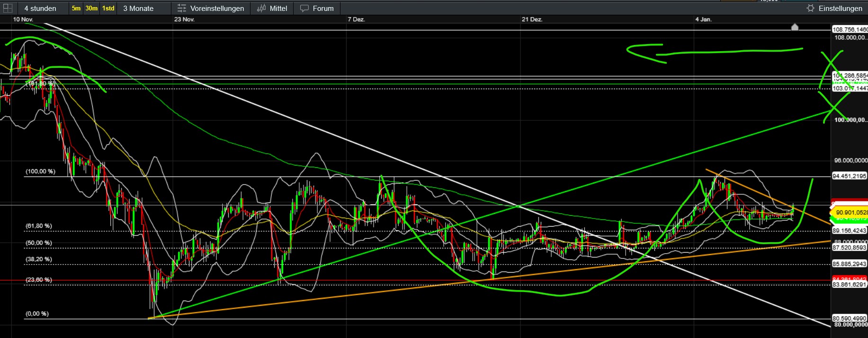This screenshot has width=868, height=338.
Task: Click the Voreinstellungen sliders icon
Action: point(181,8)
